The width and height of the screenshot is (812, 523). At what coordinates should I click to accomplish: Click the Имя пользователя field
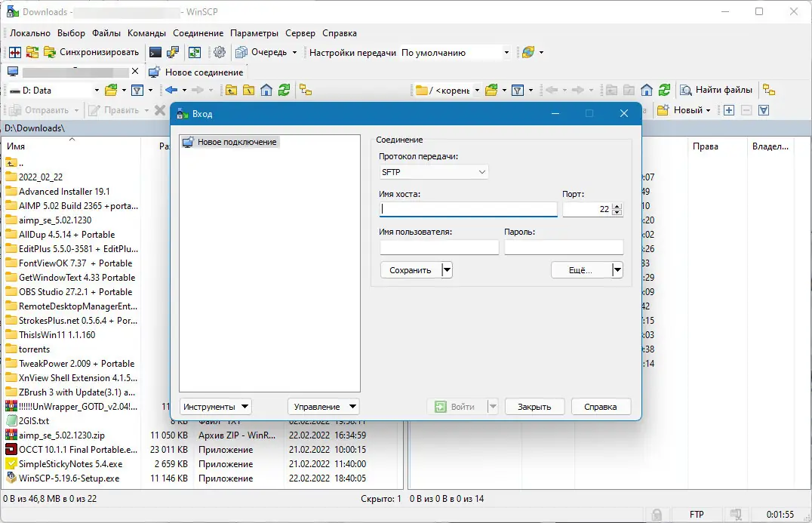tap(439, 247)
